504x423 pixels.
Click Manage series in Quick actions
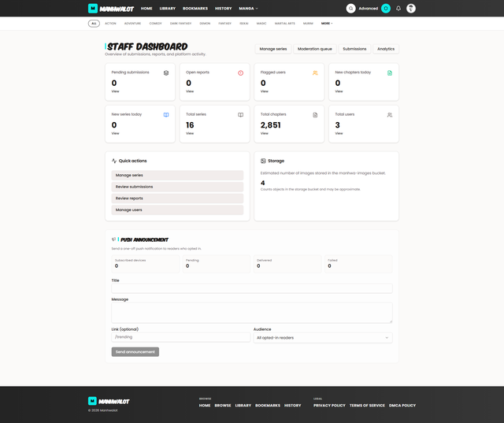click(x=177, y=175)
